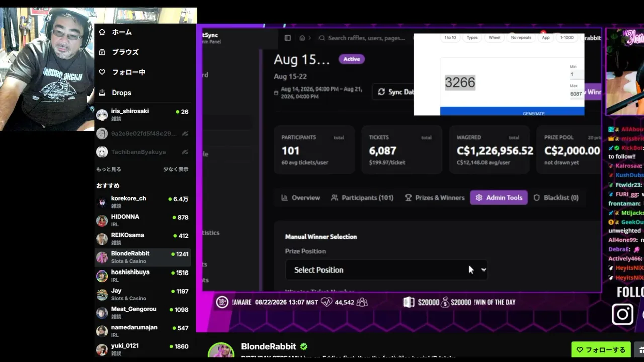This screenshot has width=644, height=362.
Task: Click the heart-rate icon on stream bar
Action: coord(327,302)
